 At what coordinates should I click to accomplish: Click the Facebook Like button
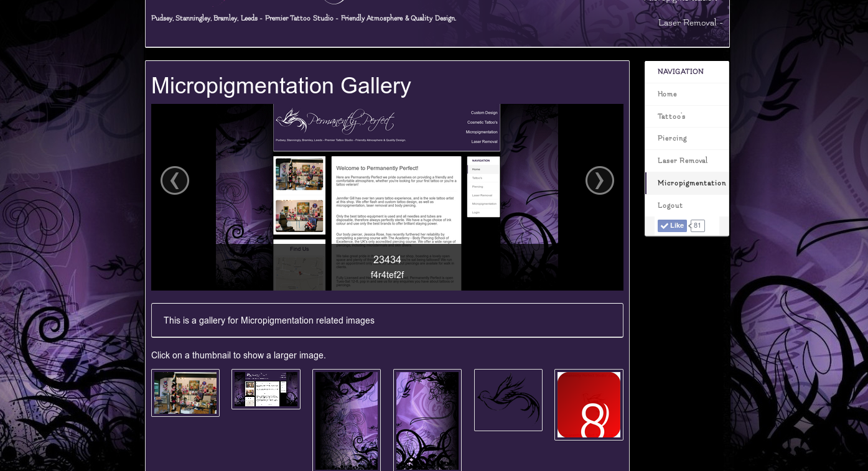point(672,226)
